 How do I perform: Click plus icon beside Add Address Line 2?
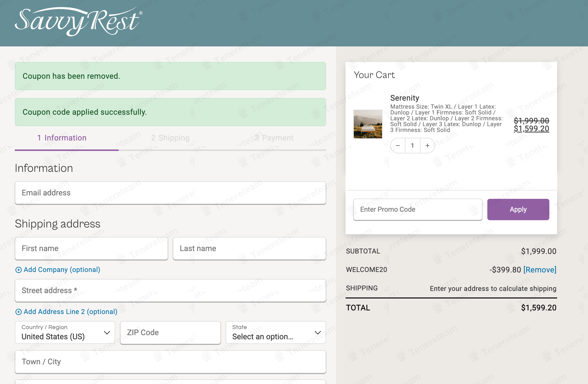click(x=18, y=312)
